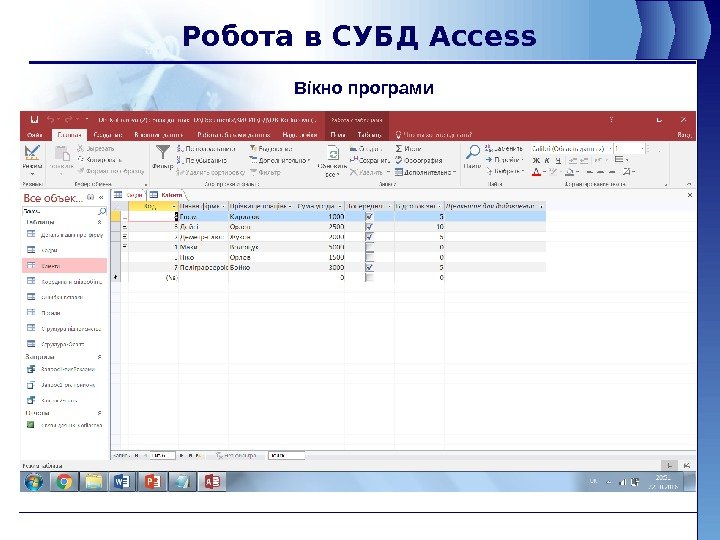
Task: Click Дополнительно in the records group
Action: pyautogui.click(x=425, y=172)
